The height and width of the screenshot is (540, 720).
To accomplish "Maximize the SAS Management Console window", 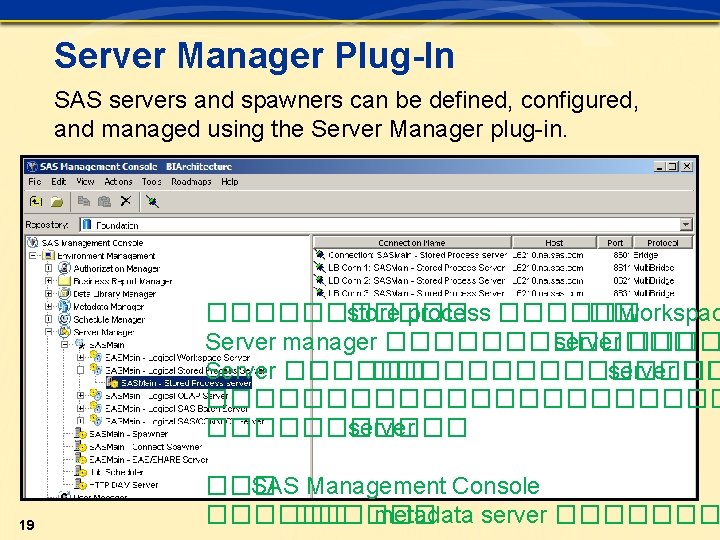I will tap(673, 166).
